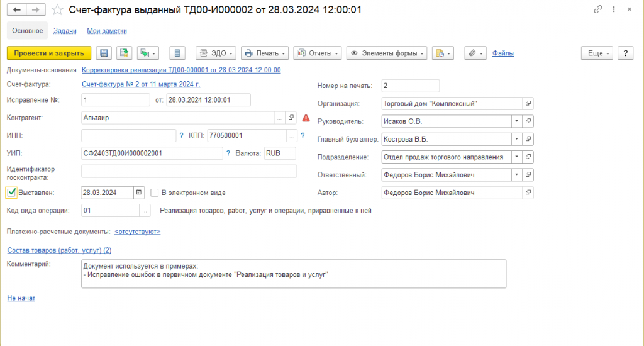Click the КПП field 770500001
644x346 pixels.
tap(247, 135)
